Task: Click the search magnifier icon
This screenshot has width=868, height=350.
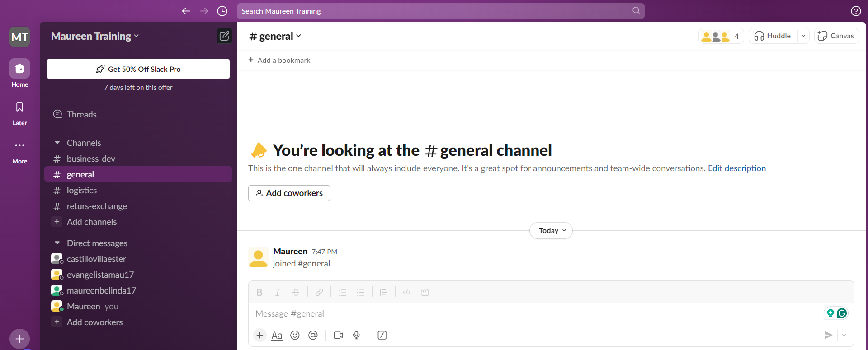Action: (636, 10)
